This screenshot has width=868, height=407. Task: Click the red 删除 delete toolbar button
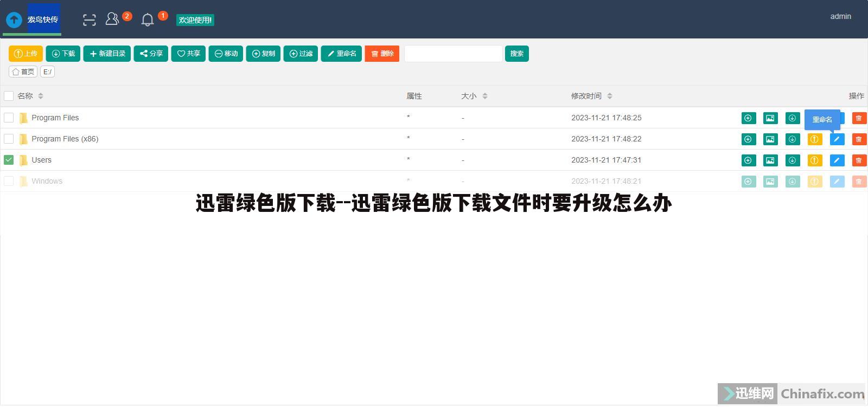(382, 54)
